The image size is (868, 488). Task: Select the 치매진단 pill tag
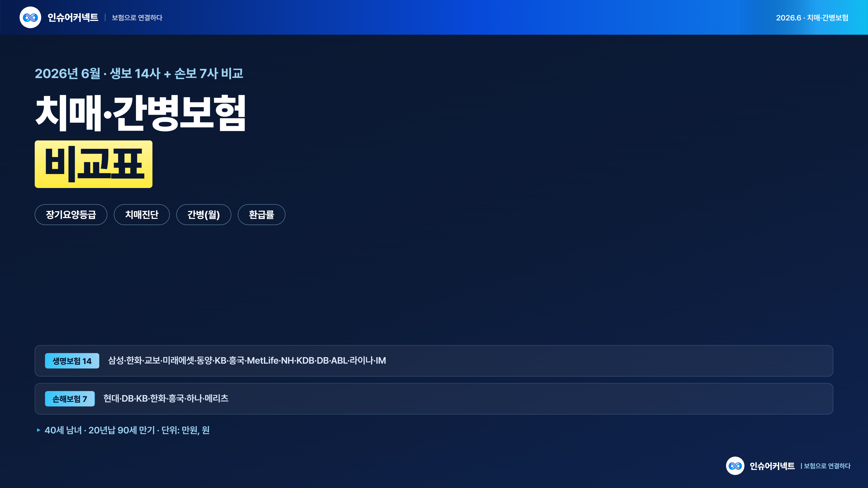(142, 215)
